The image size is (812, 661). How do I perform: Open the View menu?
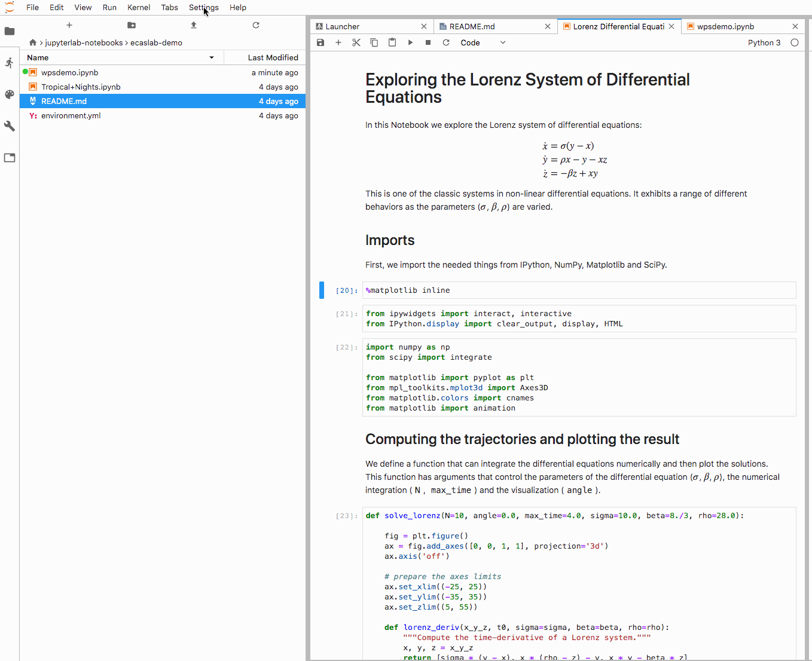pyautogui.click(x=83, y=7)
